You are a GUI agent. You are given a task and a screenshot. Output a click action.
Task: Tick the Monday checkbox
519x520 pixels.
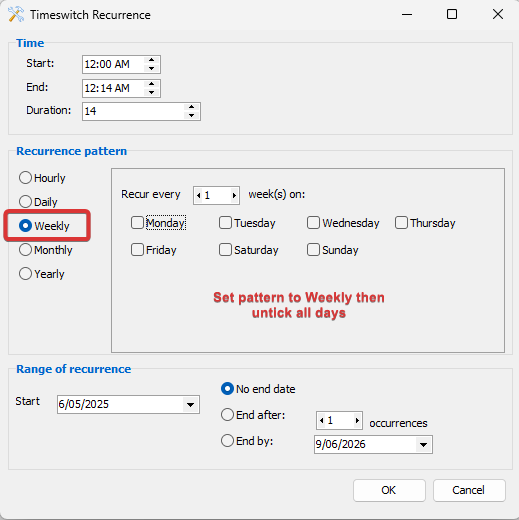tap(137, 223)
